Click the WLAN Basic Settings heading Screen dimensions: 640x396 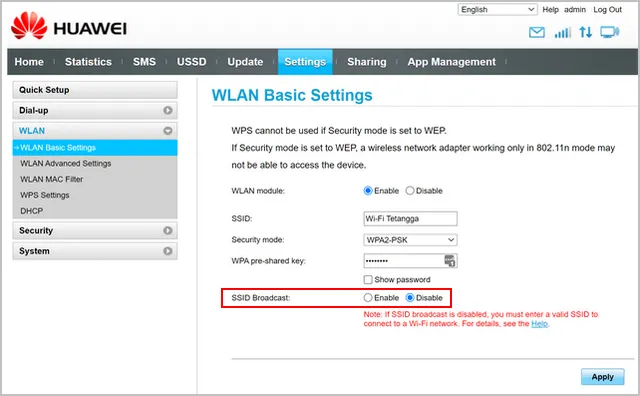coord(292,96)
